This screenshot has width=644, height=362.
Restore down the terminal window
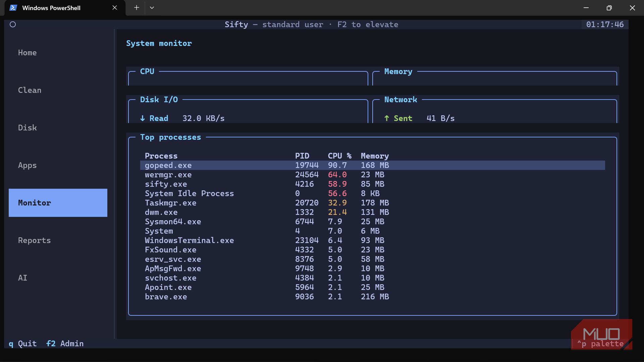click(609, 8)
